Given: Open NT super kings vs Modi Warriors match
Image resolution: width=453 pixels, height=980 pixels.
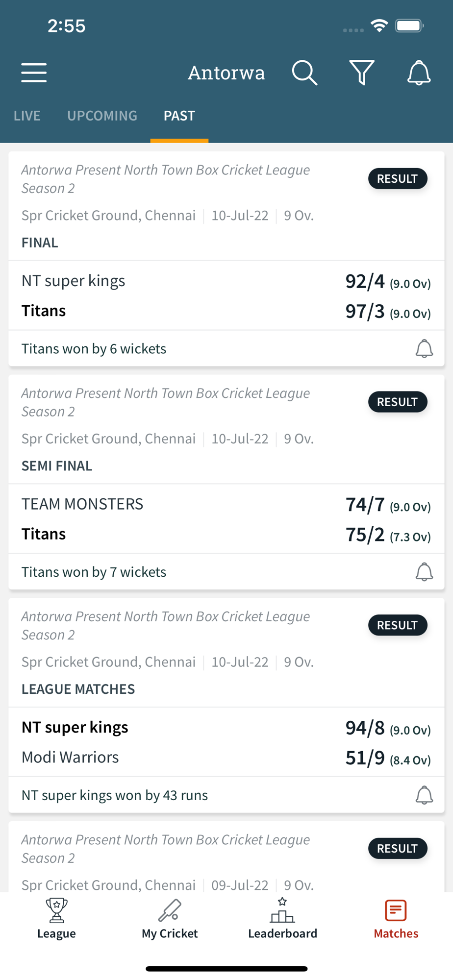Looking at the screenshot, I should click(226, 742).
